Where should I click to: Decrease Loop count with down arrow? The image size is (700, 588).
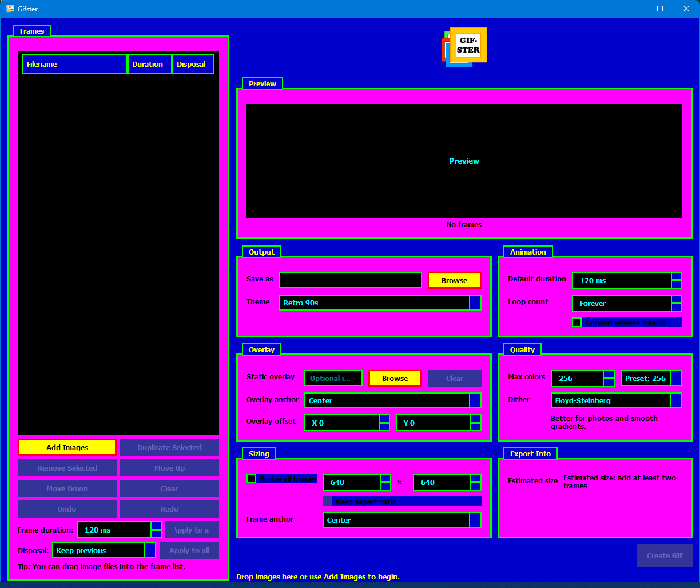(x=677, y=307)
